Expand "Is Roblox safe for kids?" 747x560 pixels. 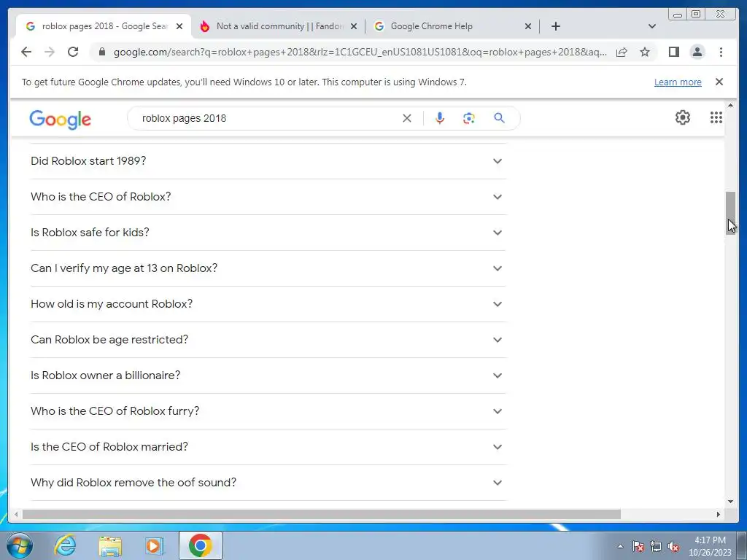click(x=268, y=233)
